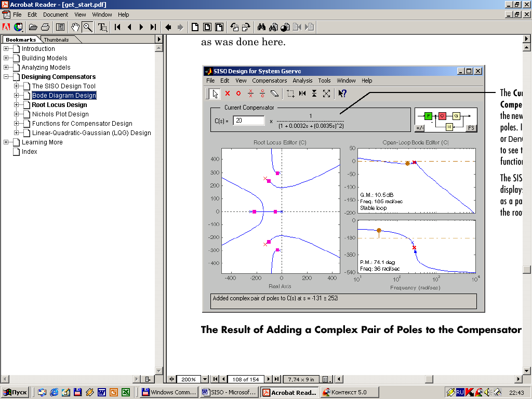The image size is (532, 399).
Task: Click the document horizontal scrollbar thumb
Action: pos(429,379)
